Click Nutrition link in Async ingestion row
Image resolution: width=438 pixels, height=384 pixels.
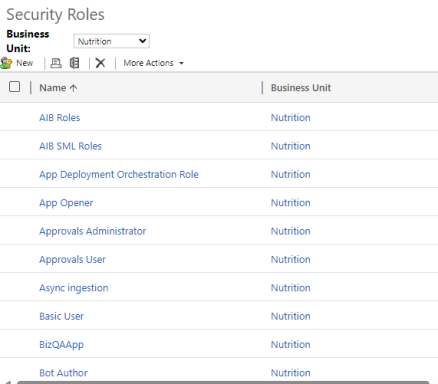pos(290,288)
